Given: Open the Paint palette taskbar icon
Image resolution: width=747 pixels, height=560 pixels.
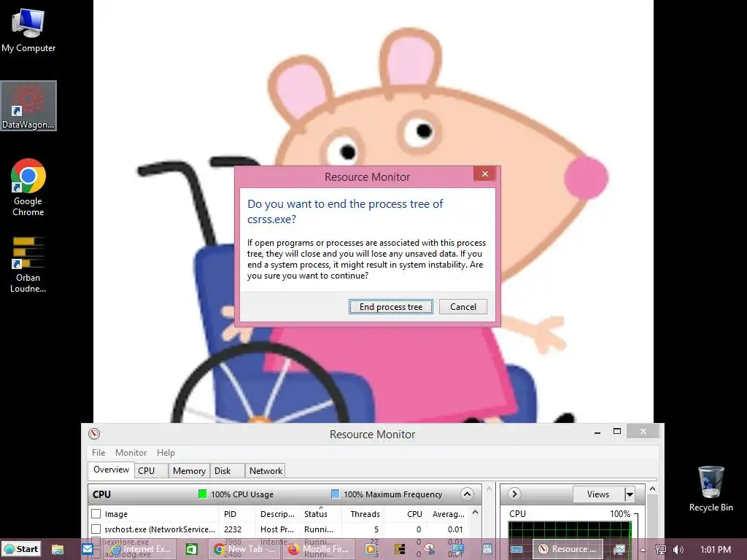Looking at the screenshot, I should click(429, 549).
